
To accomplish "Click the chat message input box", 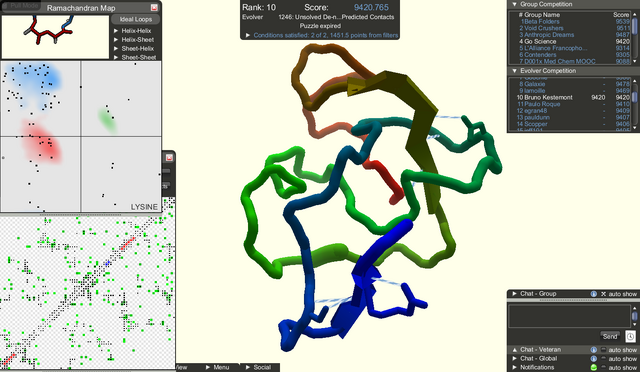I will [569, 316].
